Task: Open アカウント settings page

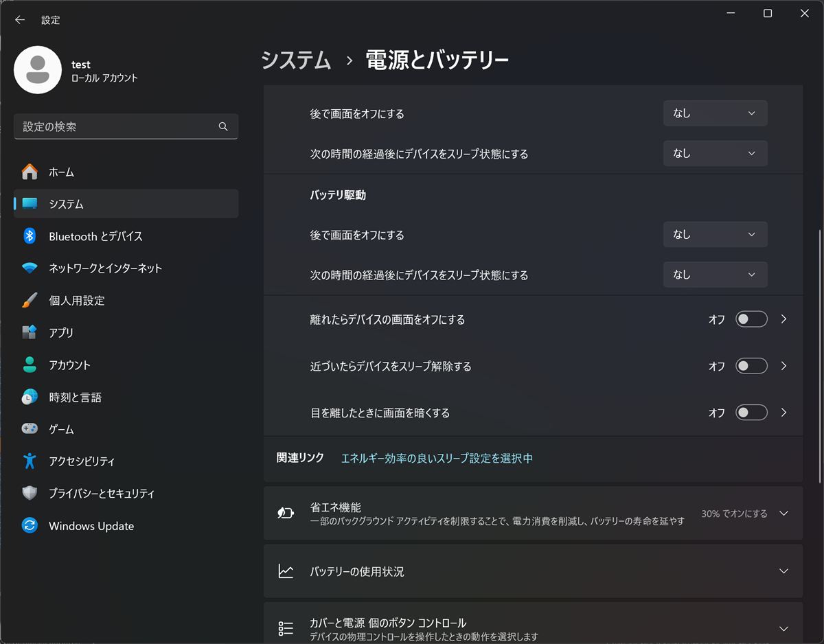Action: (126, 365)
